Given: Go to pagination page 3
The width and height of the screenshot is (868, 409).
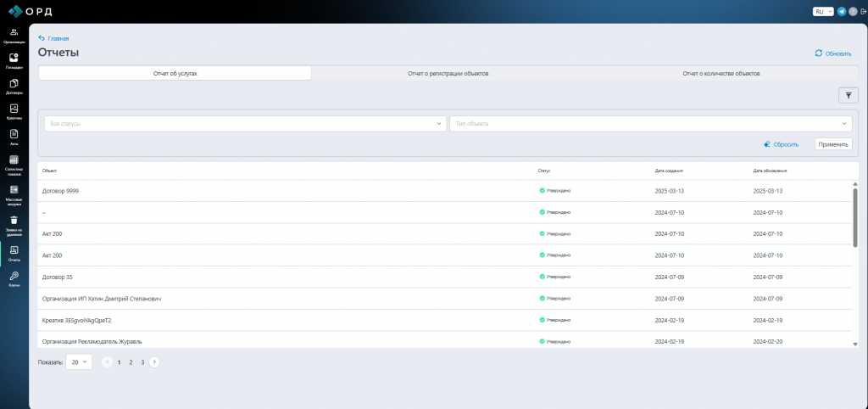Looking at the screenshot, I should coord(142,361).
